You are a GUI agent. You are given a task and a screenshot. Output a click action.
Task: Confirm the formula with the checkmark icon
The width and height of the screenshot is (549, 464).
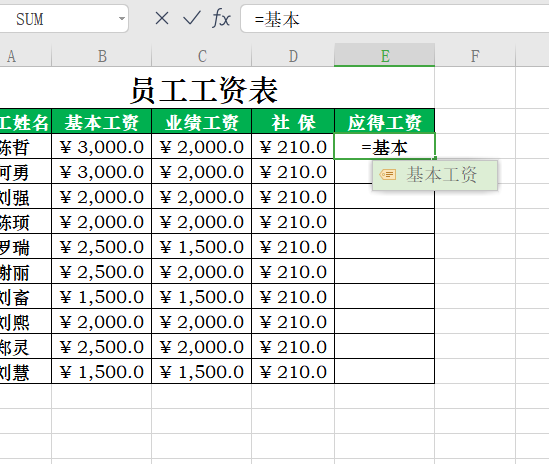tap(192, 18)
